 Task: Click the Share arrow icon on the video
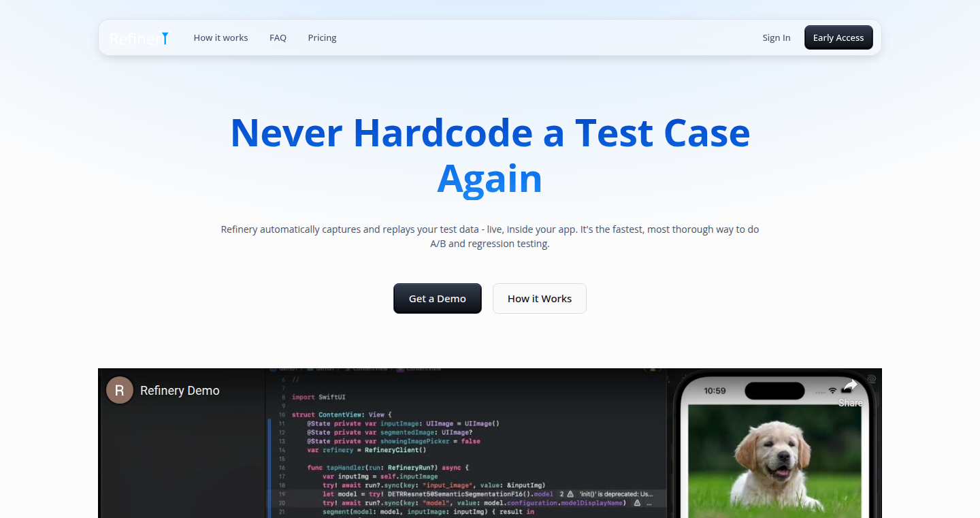pos(850,387)
